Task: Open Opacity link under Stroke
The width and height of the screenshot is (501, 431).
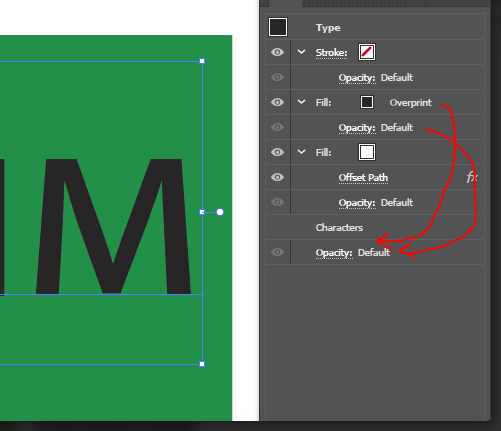Action: (357, 78)
